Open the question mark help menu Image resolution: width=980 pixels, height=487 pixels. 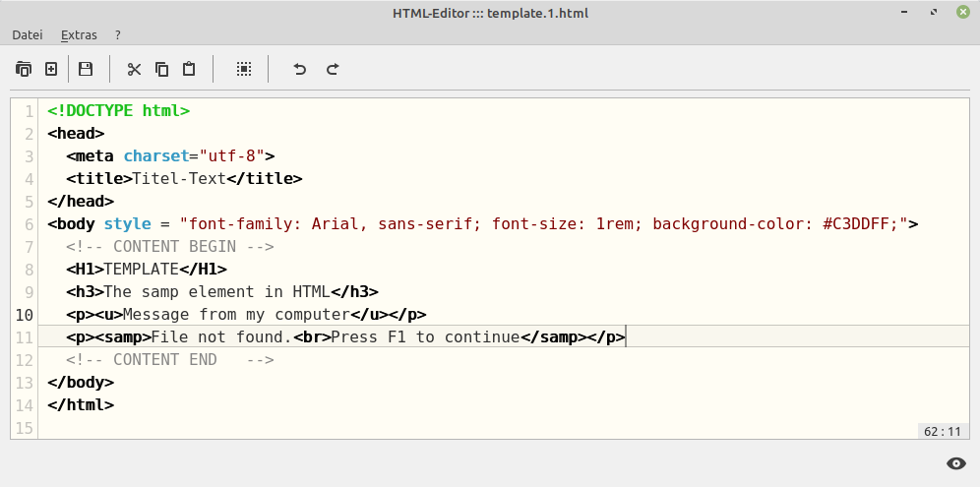(117, 34)
